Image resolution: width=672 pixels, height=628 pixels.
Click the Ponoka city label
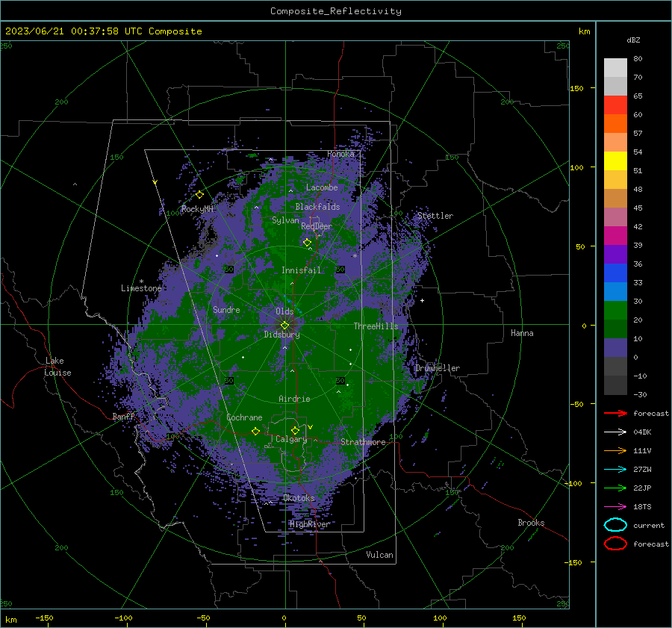click(340, 154)
